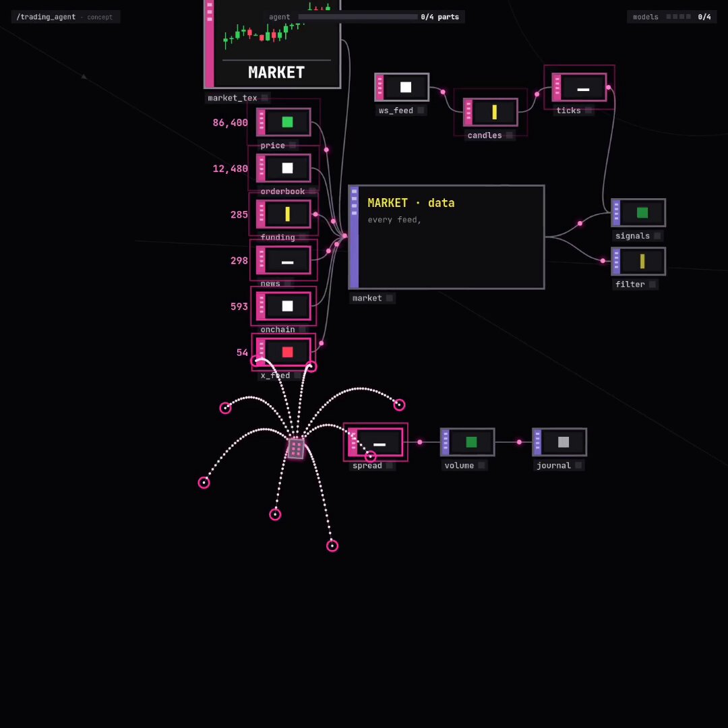The image size is (728, 728).
Task: Click the agent progress bar
Action: coord(358,17)
